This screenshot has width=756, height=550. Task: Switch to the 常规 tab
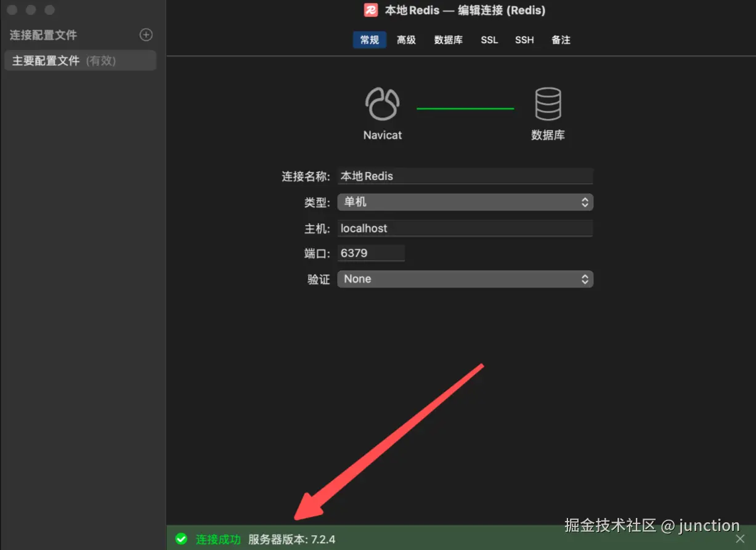(370, 40)
